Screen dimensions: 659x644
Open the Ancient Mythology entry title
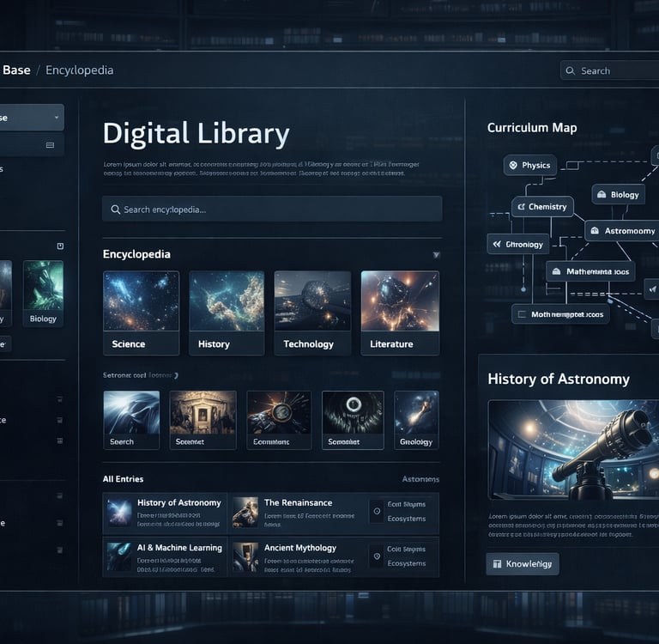click(x=300, y=548)
